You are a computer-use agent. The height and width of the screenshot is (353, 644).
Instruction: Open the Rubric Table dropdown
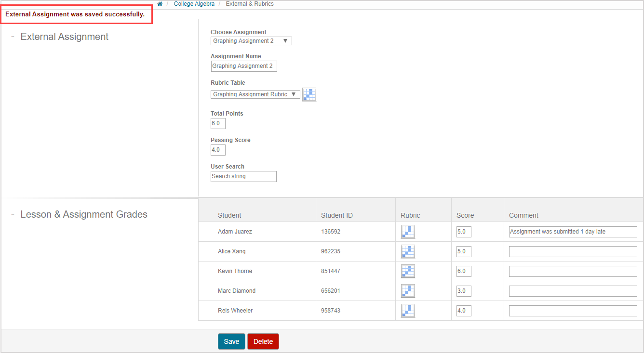click(255, 94)
